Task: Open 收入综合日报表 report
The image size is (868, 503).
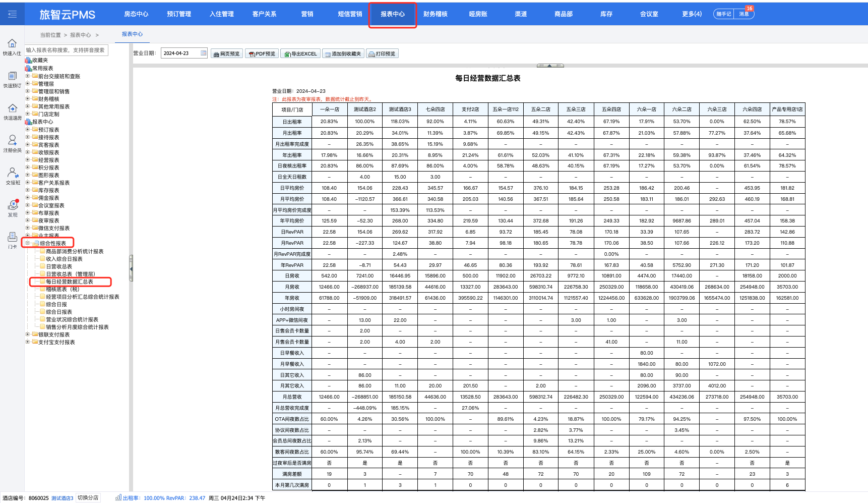Action: [x=64, y=259]
